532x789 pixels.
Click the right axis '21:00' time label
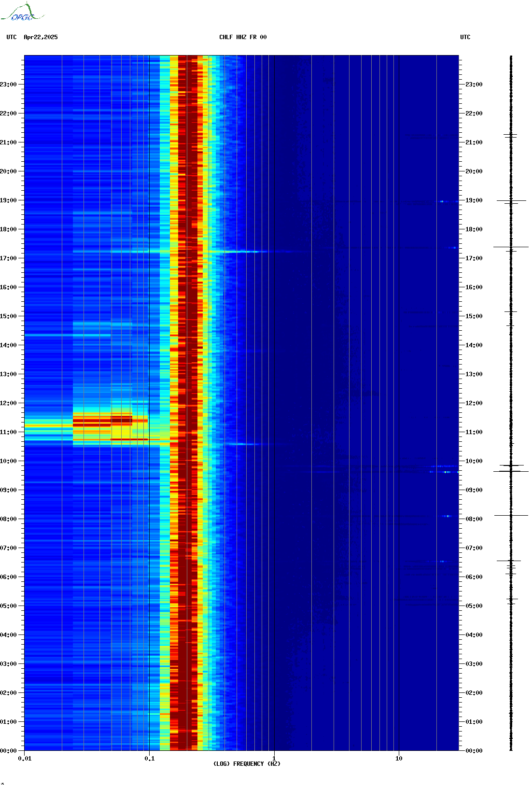click(x=474, y=142)
